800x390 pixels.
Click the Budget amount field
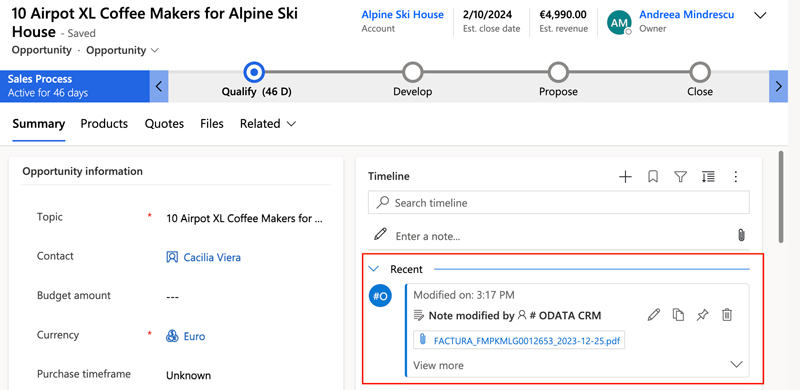(172, 297)
